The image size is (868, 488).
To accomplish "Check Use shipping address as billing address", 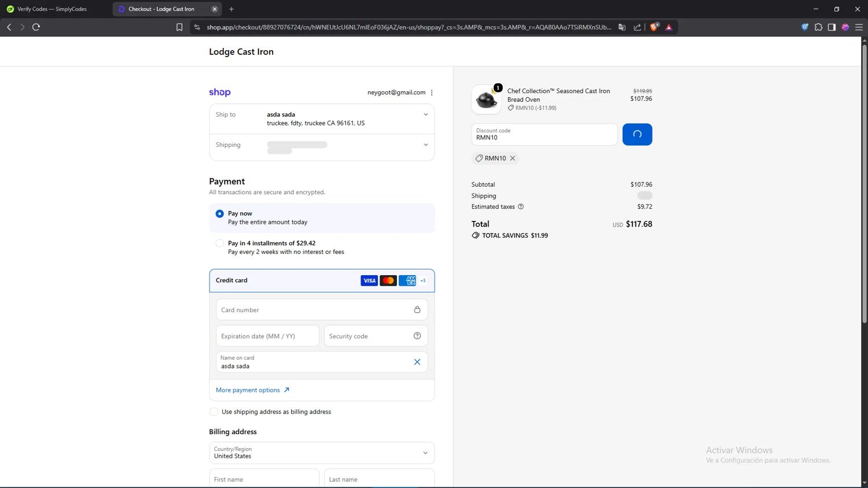I will 214,412.
